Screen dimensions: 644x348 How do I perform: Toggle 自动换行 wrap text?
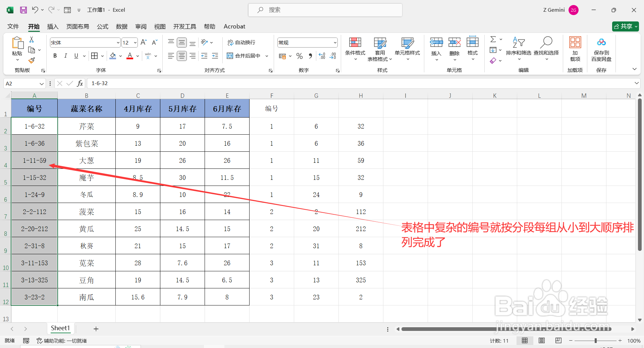242,42
